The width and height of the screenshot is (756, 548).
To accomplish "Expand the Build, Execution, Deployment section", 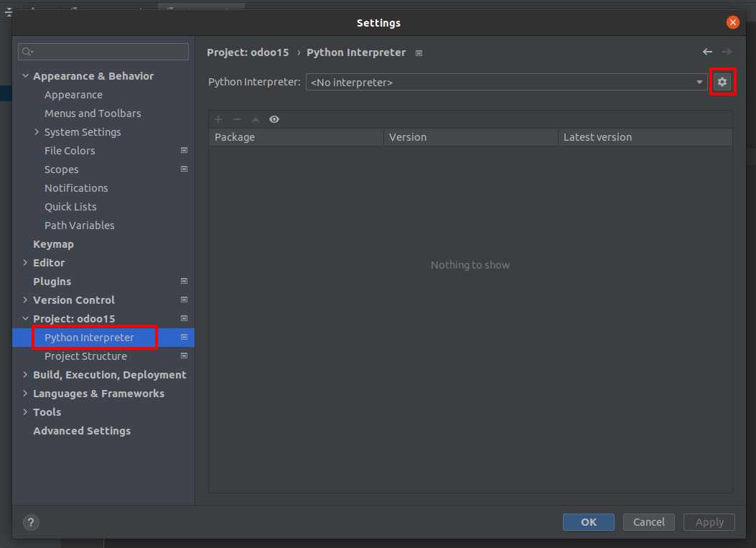I will 26,375.
